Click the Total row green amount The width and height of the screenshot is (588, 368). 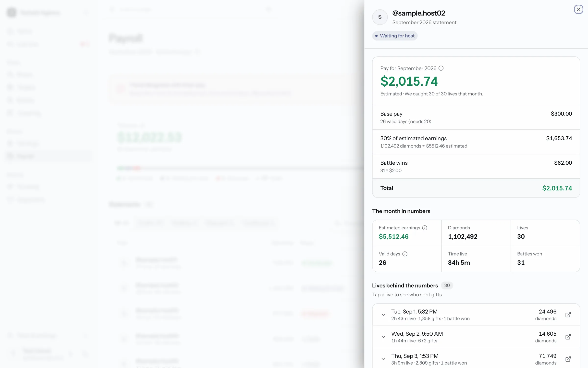pyautogui.click(x=557, y=188)
